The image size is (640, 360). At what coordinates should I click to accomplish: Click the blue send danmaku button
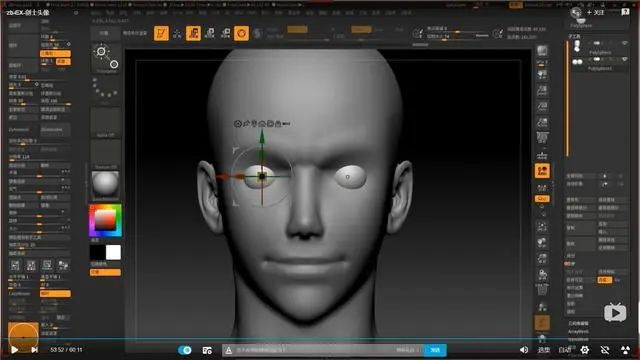(x=435, y=350)
